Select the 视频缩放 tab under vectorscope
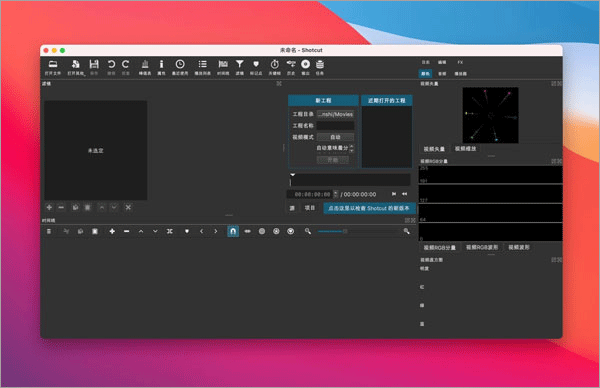The height and width of the screenshot is (388, 600). (466, 148)
